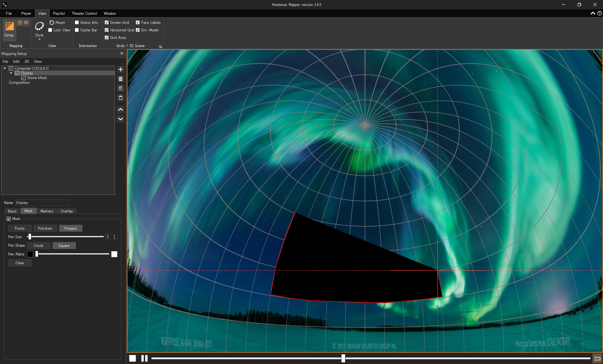Switch to the Markers tab
The width and height of the screenshot is (603, 364).
tap(47, 211)
